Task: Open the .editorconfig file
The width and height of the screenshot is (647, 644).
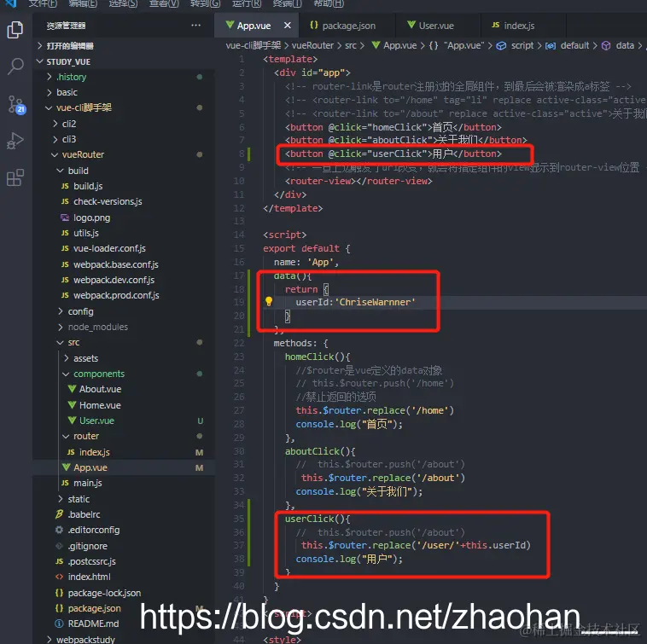Action: pos(94,531)
